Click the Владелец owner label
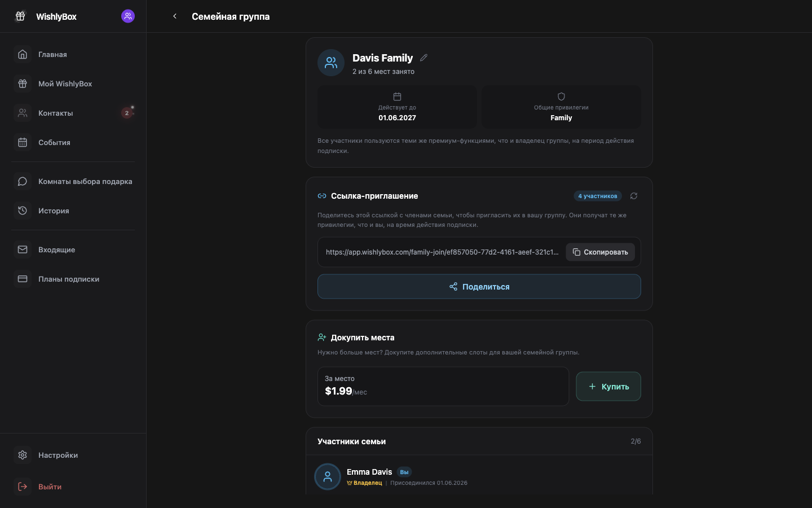The image size is (812, 508). [364, 483]
